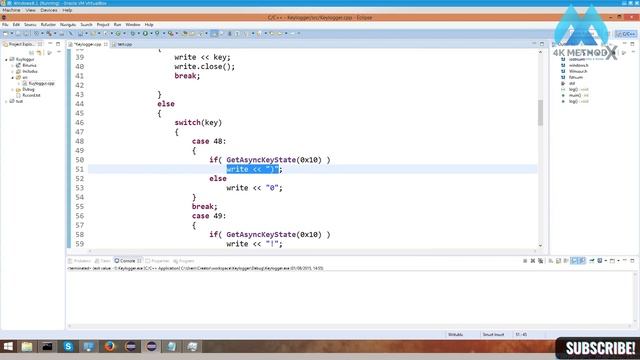Open the Windows Start button
Viewport: 640px width, 360px height.
8,347
